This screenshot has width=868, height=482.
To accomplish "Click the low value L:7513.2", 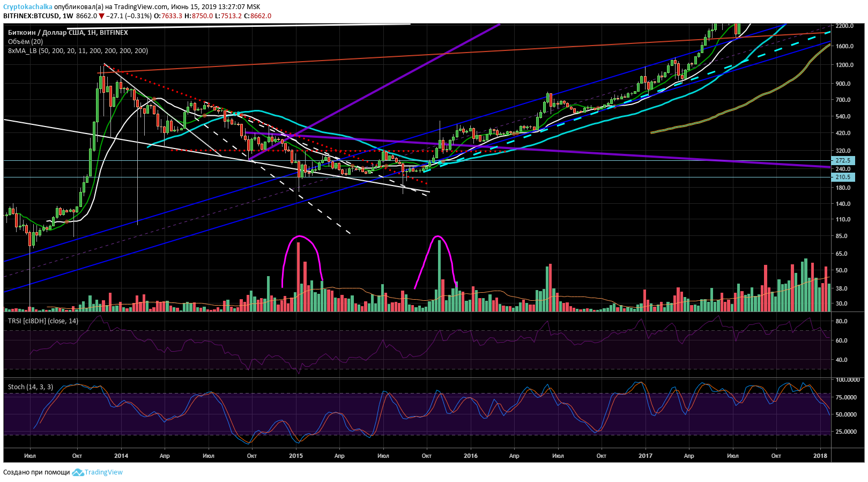I will pyautogui.click(x=228, y=16).
